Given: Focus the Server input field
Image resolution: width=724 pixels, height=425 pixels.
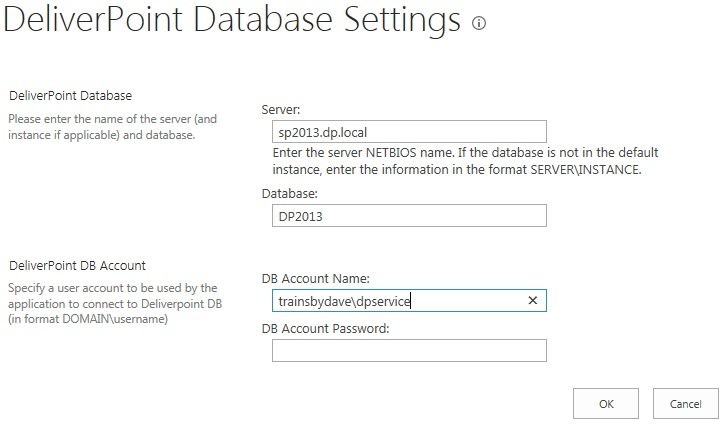Looking at the screenshot, I should tap(409, 132).
